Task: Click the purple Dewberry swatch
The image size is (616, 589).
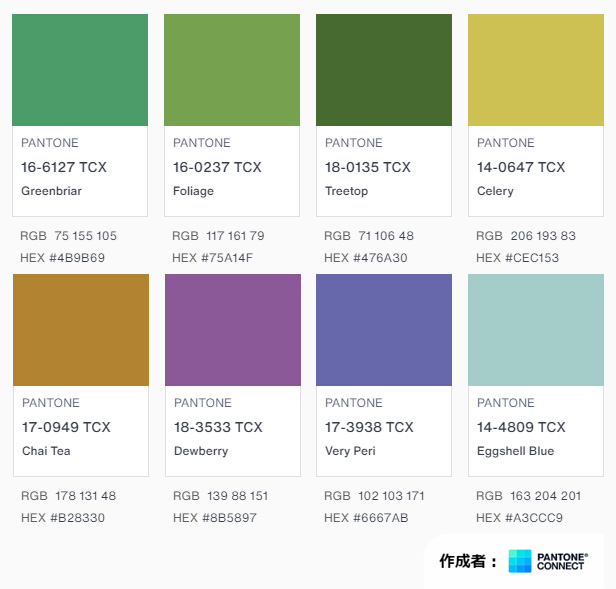Action: point(233,330)
